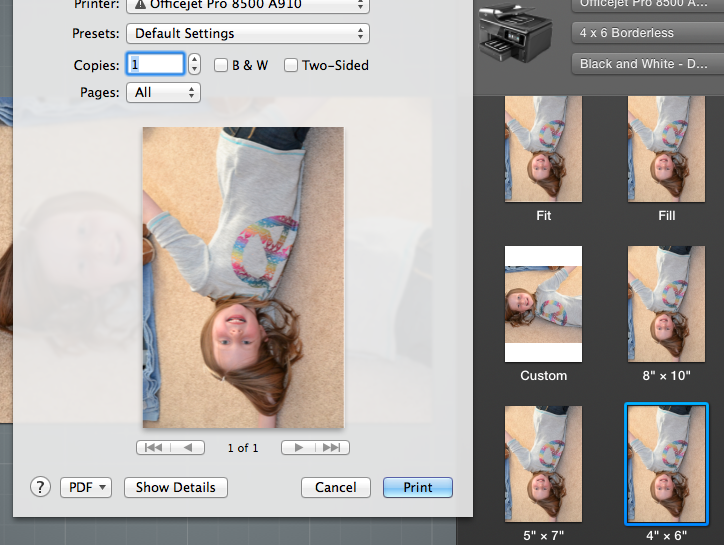Image resolution: width=724 pixels, height=545 pixels.
Task: Go to previous page in preview
Action: point(188,448)
